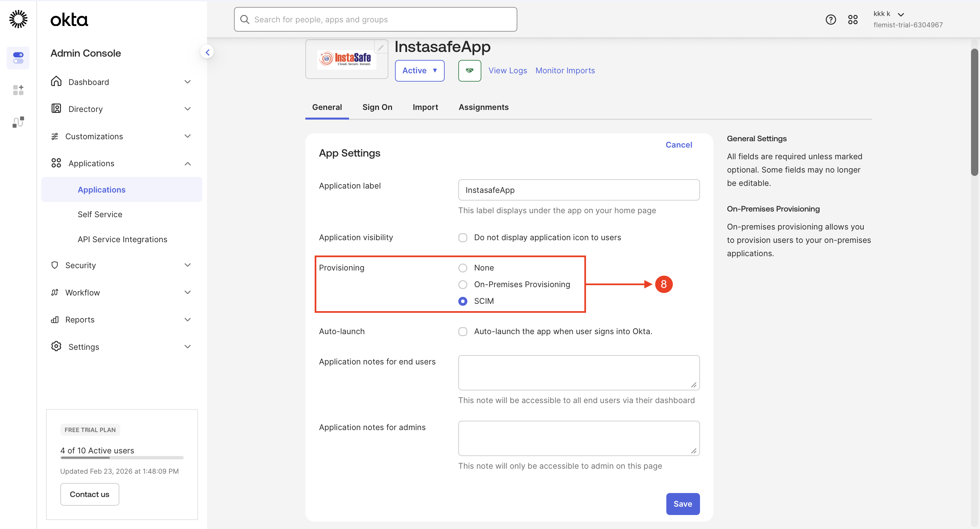Viewport: 980px width, 529px height.
Task: Open the Active status dropdown
Action: click(419, 70)
